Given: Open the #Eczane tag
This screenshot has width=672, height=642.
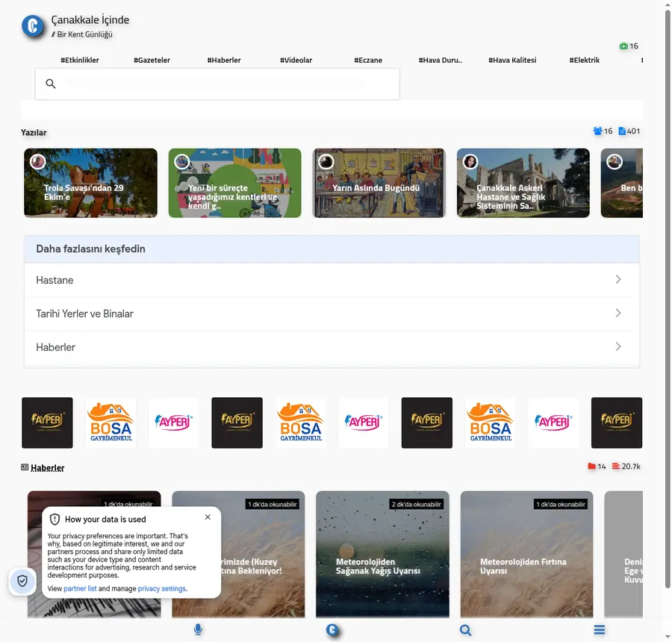Looking at the screenshot, I should [x=368, y=60].
